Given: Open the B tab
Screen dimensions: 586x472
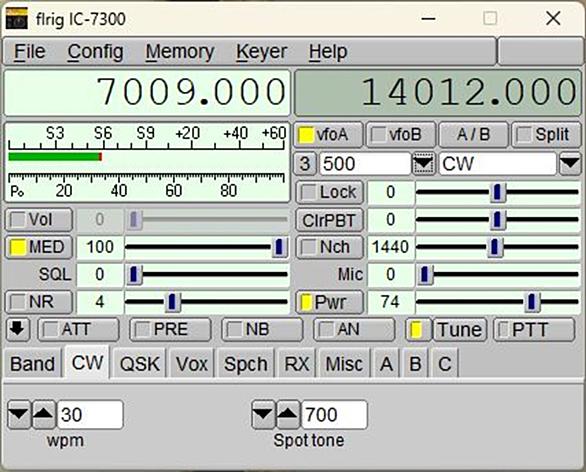Looking at the screenshot, I should [415, 364].
